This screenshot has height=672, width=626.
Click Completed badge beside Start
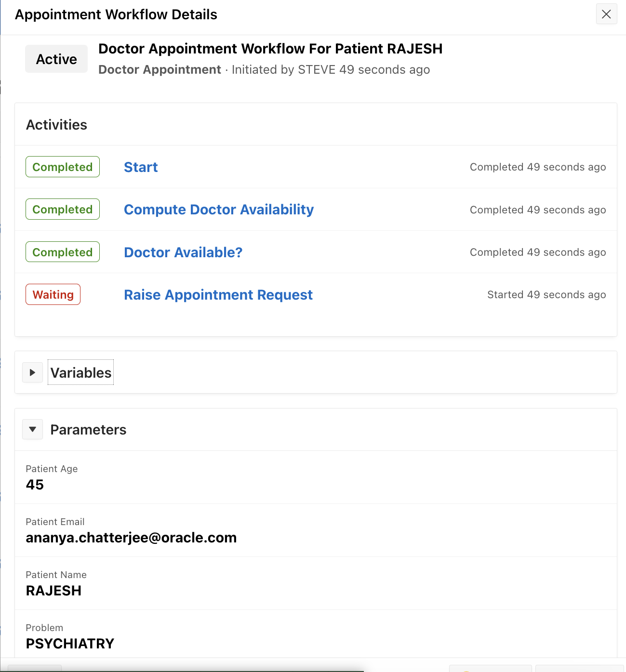(x=63, y=167)
